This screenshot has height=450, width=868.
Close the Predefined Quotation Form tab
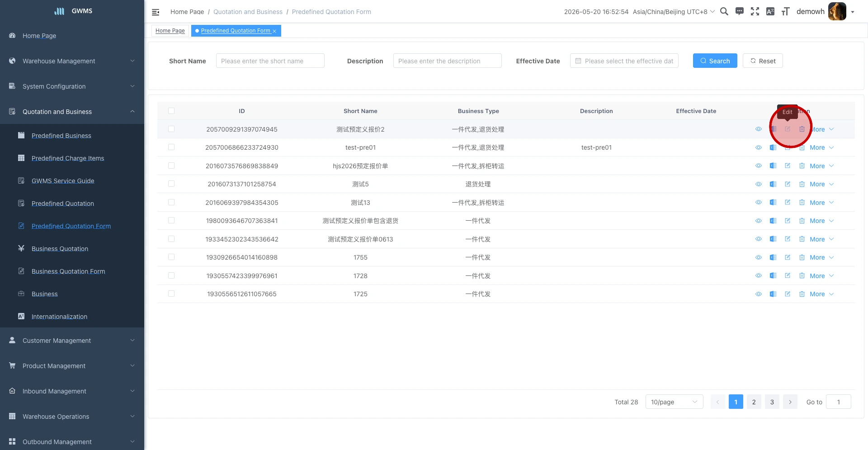click(274, 31)
